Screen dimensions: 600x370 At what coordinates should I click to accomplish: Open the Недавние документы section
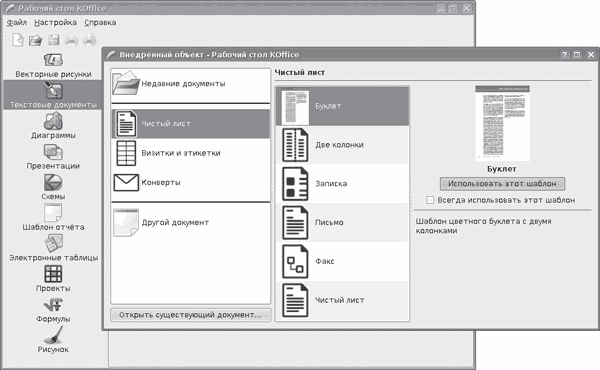(x=191, y=84)
